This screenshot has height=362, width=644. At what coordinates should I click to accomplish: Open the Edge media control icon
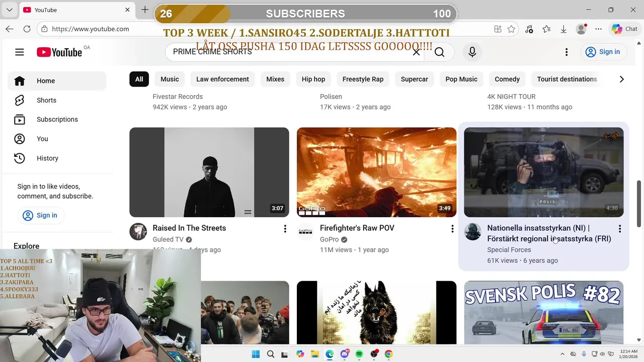pyautogui.click(x=529, y=29)
